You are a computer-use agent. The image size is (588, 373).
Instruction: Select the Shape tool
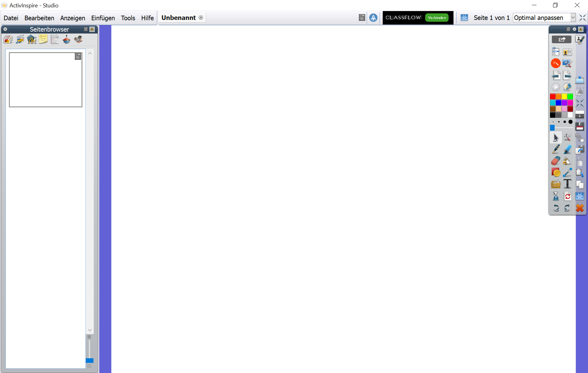coord(556,172)
